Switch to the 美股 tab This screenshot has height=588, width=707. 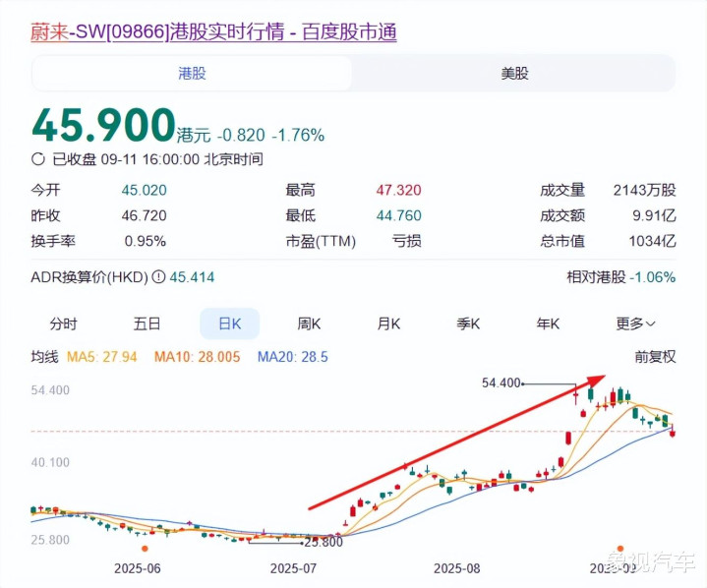click(x=514, y=73)
